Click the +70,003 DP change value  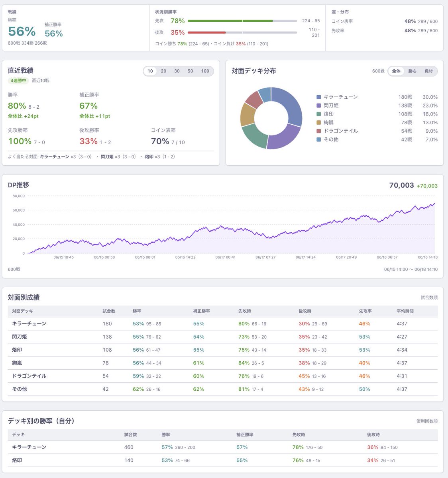[427, 186]
